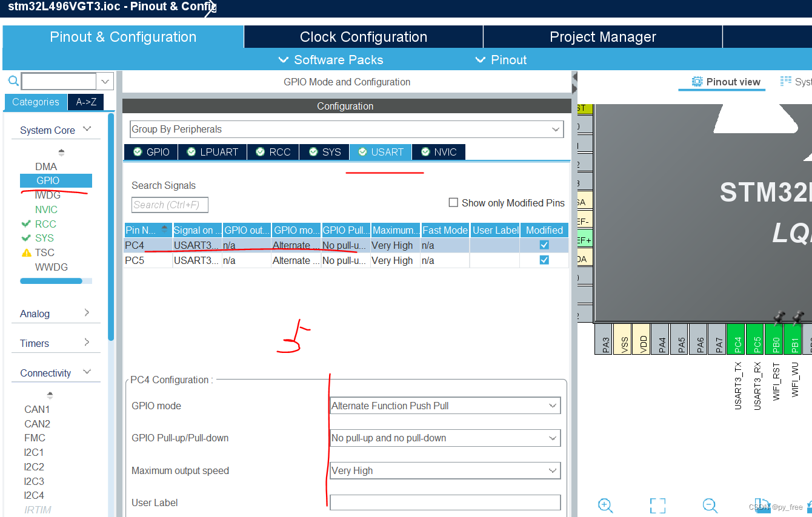This screenshot has width=812, height=517.
Task: Click the search magnifier icon
Action: coord(13,81)
